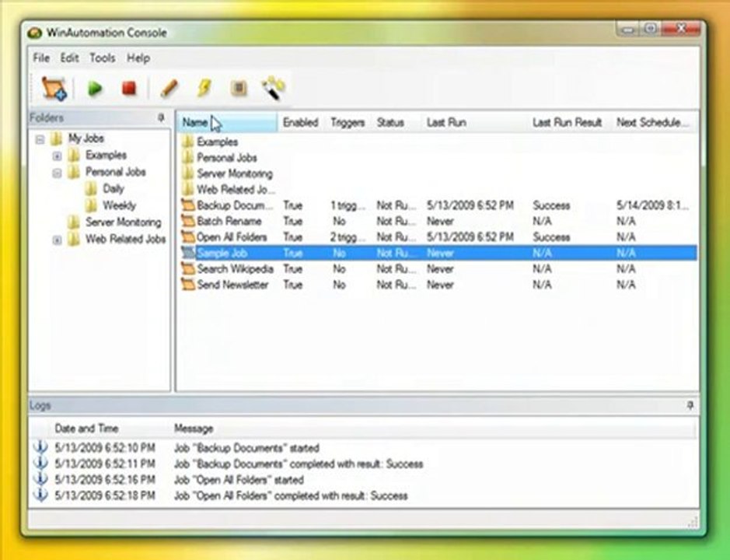Screen dimensions: 730x560
Task: Sort by the Name column header
Action: 228,123
